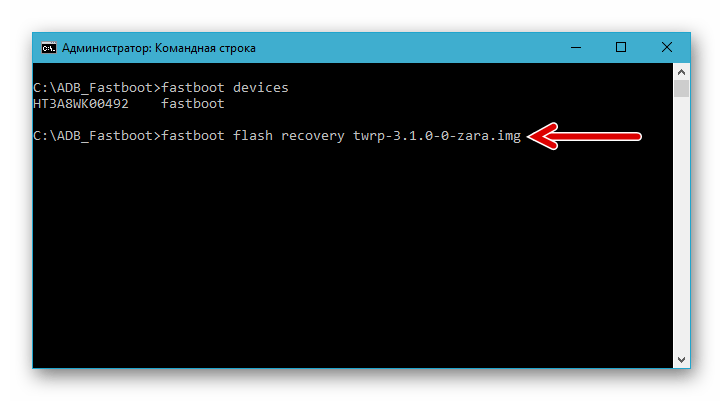Click the scrollbar down arrow

click(682, 360)
